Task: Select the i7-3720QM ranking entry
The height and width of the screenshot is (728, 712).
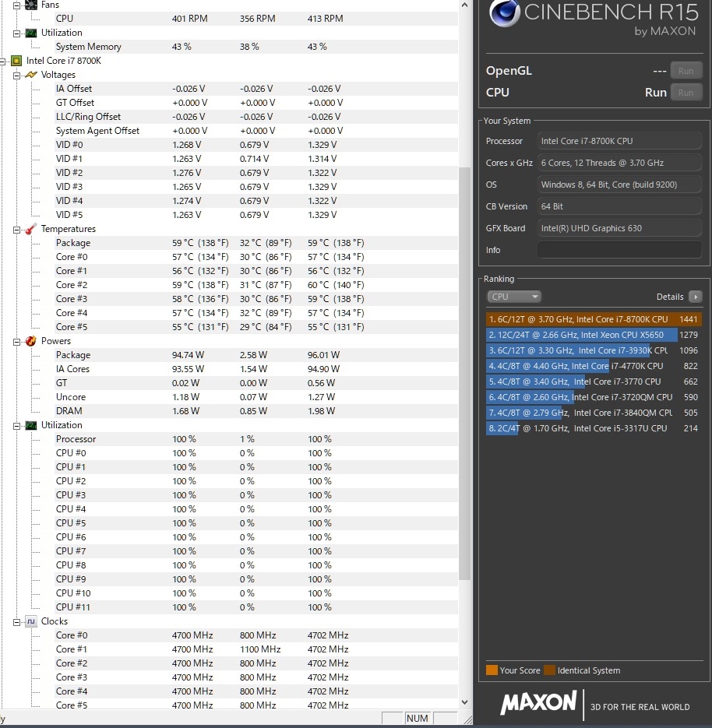Action: [x=594, y=397]
